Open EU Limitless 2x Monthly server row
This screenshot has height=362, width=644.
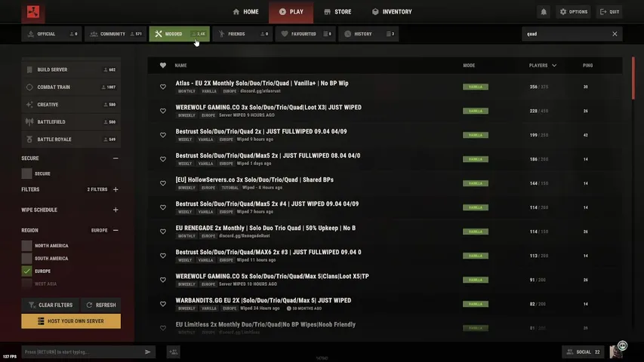[x=385, y=328]
